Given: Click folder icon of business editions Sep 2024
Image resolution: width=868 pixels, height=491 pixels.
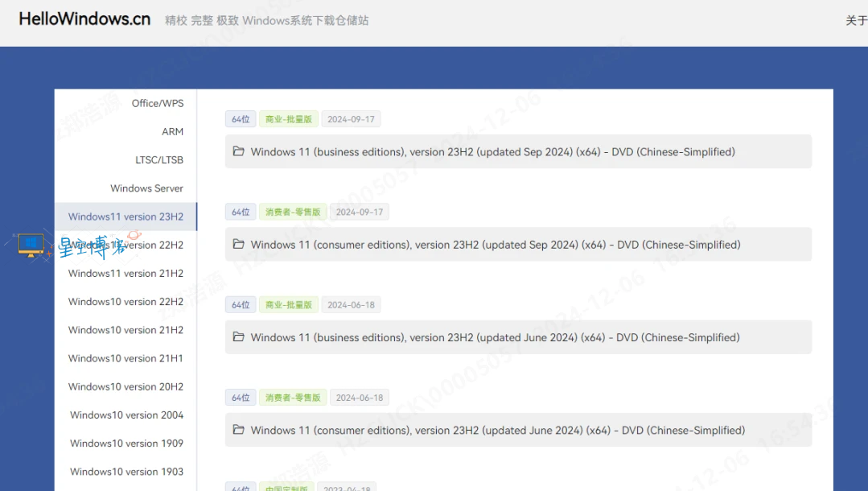Looking at the screenshot, I should coord(239,151).
